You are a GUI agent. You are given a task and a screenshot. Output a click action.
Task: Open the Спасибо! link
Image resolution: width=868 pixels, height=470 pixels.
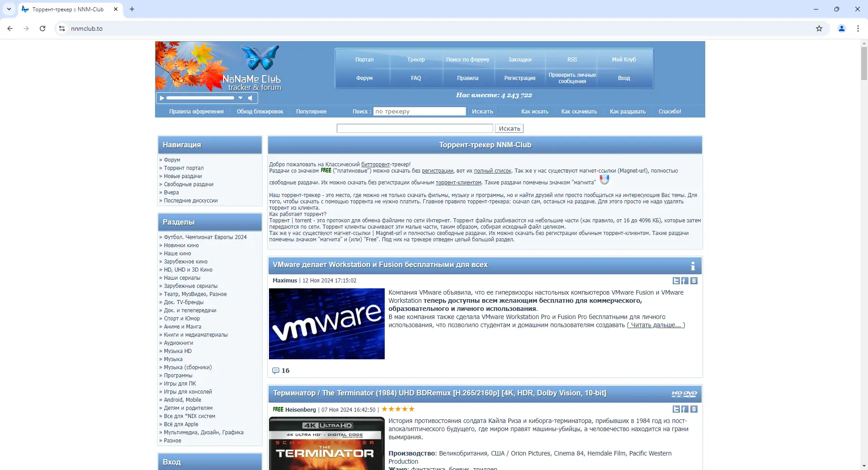click(x=670, y=112)
